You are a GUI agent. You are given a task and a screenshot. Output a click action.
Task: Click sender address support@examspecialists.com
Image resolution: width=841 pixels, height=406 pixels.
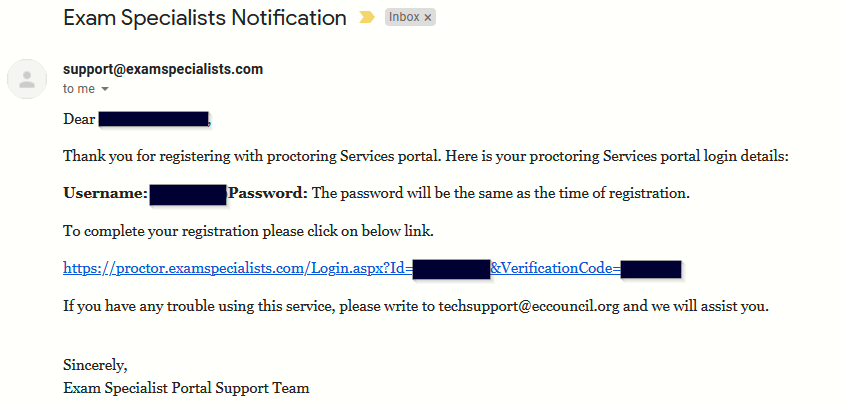click(163, 70)
